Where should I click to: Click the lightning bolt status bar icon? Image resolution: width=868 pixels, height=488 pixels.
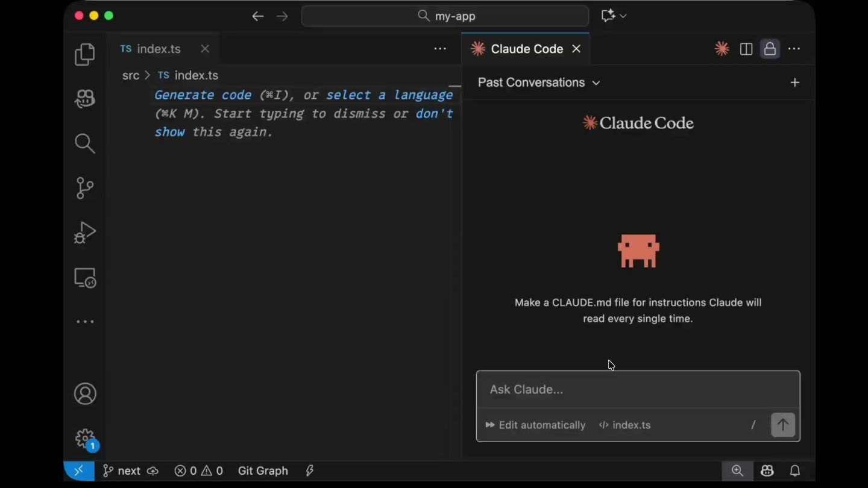pos(310,471)
